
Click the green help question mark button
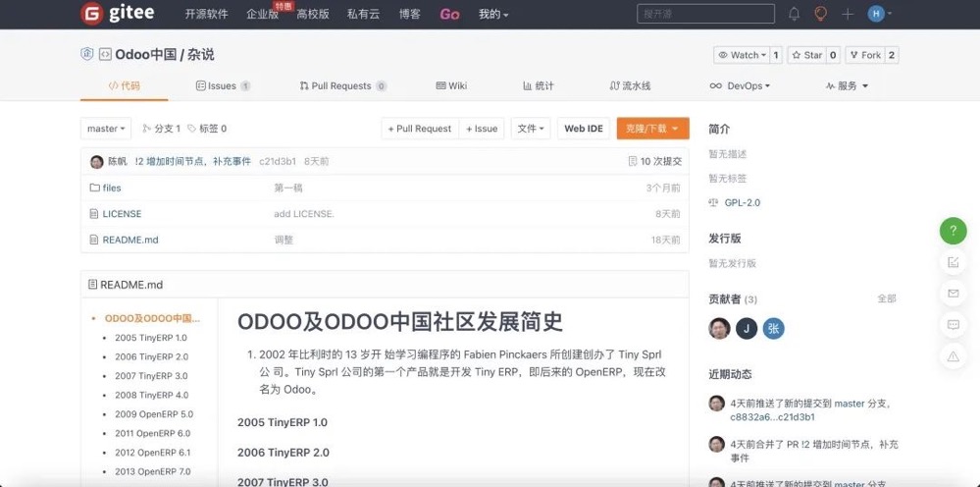coord(953,231)
